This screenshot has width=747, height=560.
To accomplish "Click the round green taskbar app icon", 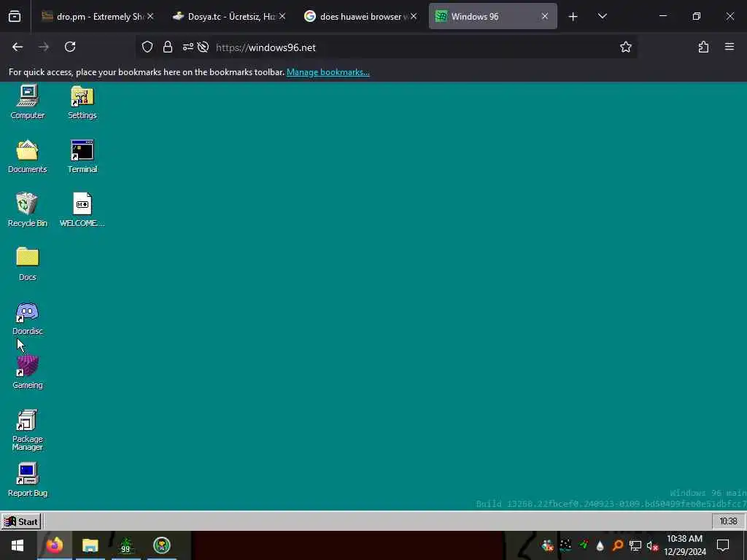I will pyautogui.click(x=162, y=545).
